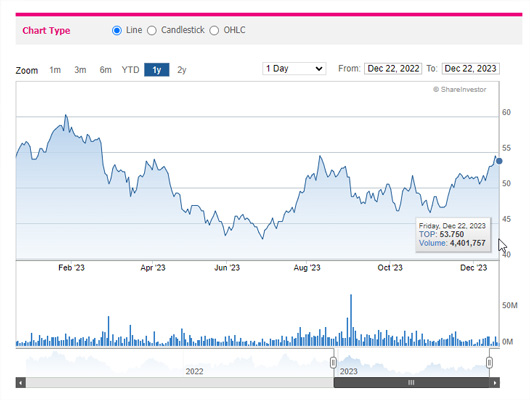Set zoom range to 3m
The height and width of the screenshot is (400, 530).
tap(80, 70)
